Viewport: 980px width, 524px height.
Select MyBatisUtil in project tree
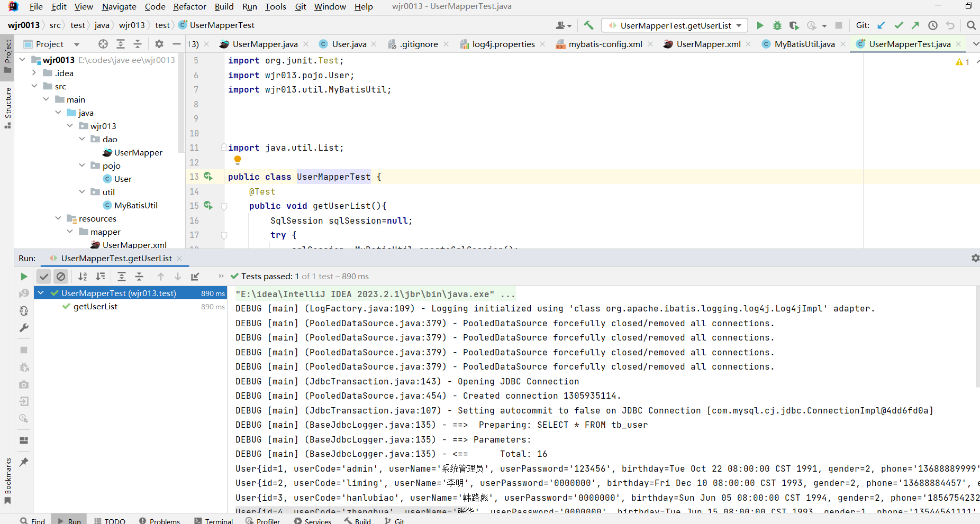point(135,205)
